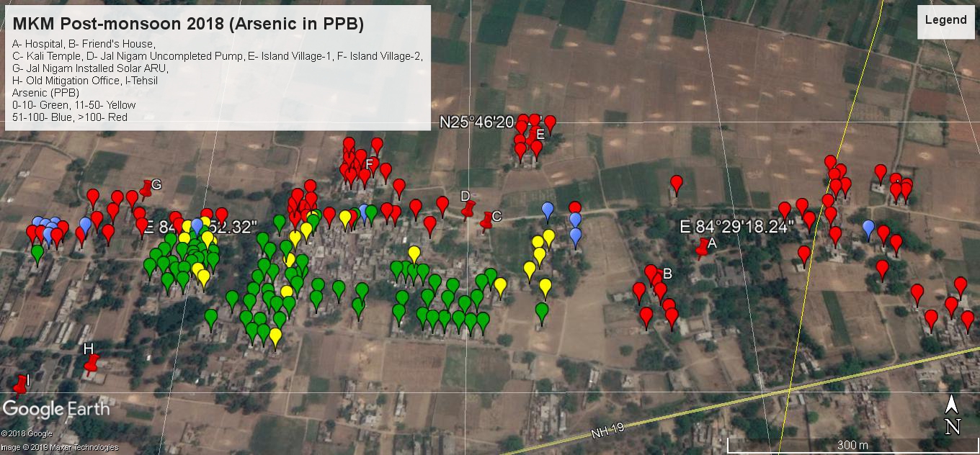Select pushpin D for the Uncompleted Pump
Viewport: 980px width, 455px height.
[468, 208]
